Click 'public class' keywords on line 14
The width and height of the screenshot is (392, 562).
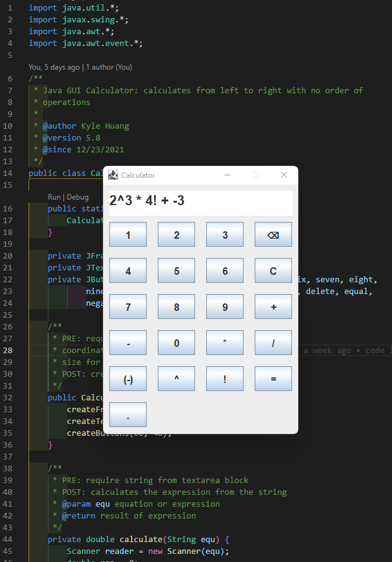click(57, 173)
